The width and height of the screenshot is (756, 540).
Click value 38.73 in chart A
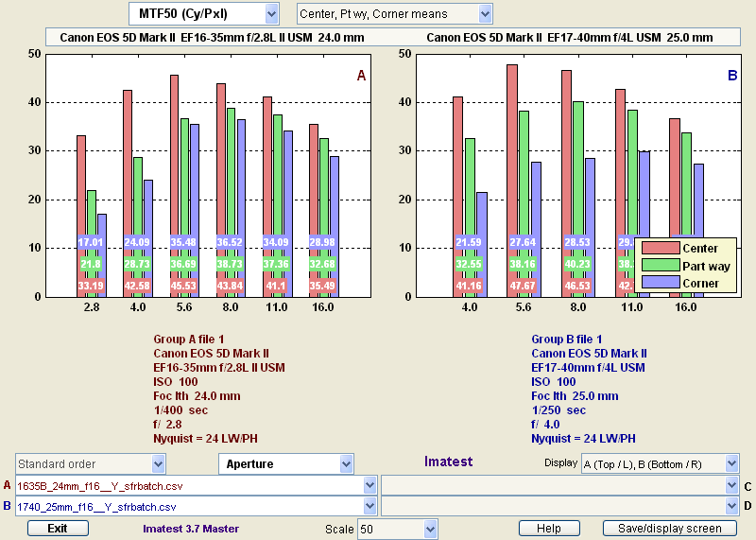tap(230, 264)
